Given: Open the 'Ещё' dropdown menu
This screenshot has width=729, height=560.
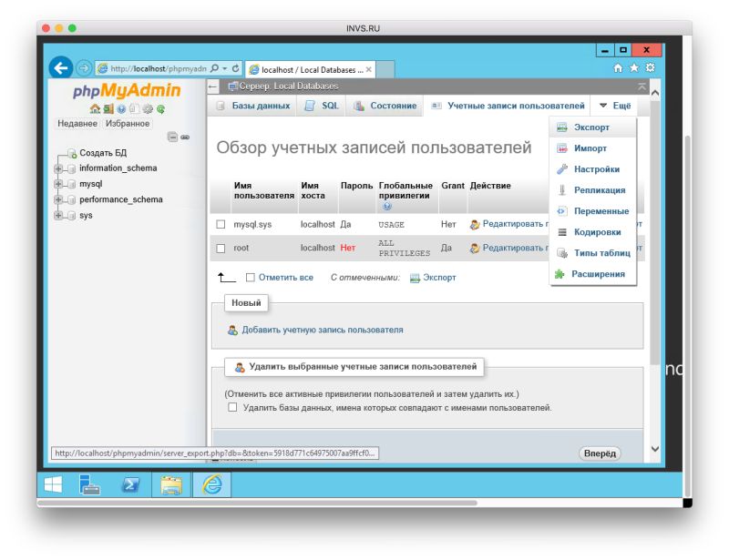Looking at the screenshot, I should tap(614, 106).
